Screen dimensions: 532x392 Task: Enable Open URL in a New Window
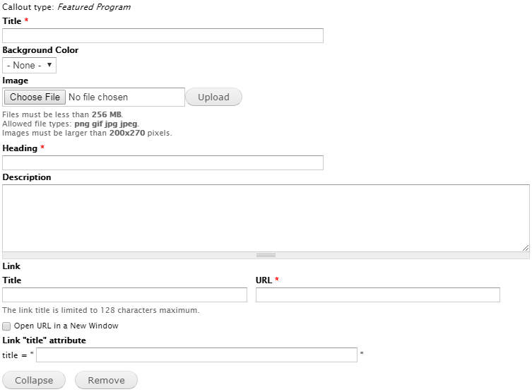(x=6, y=326)
